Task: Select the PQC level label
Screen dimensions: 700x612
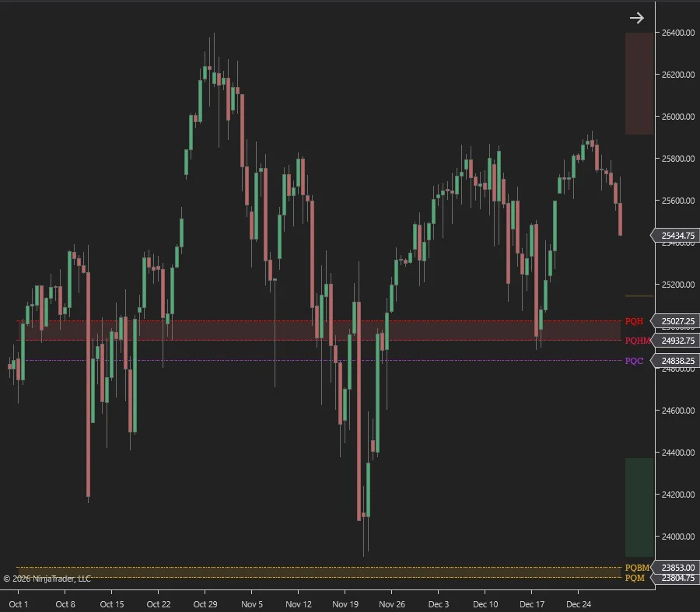Action: click(x=634, y=361)
